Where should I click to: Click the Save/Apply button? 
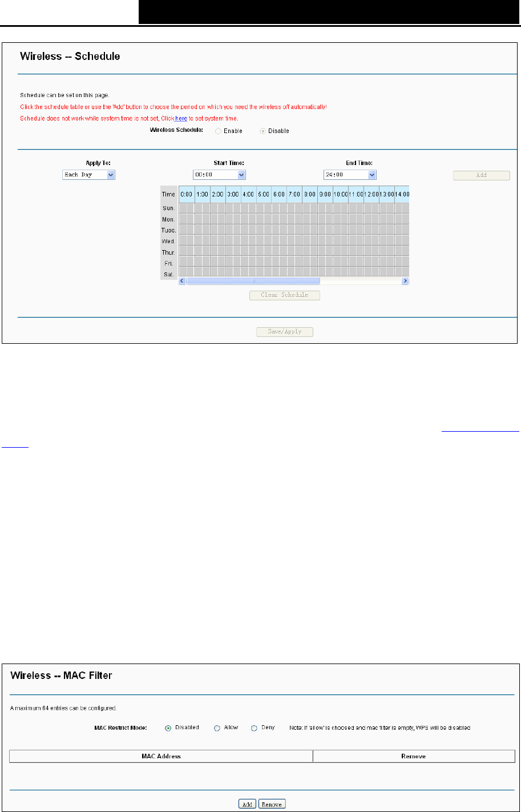285,332
